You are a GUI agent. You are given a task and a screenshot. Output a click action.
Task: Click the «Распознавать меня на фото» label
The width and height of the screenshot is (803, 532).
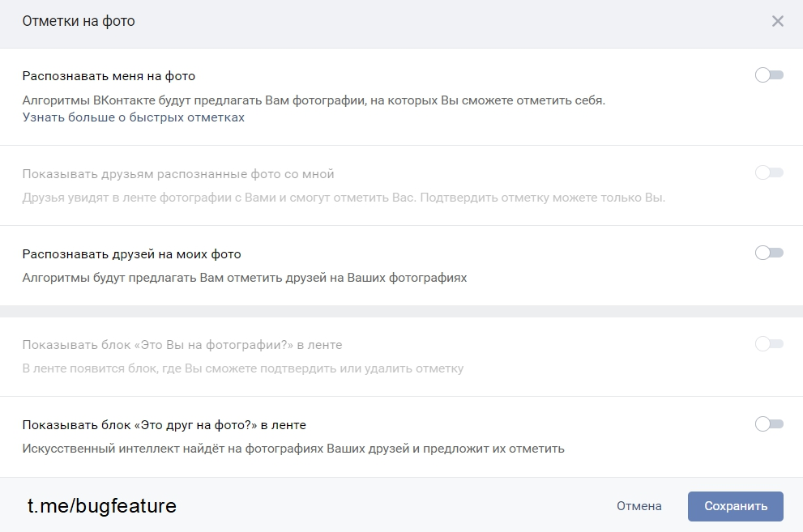pyautogui.click(x=109, y=76)
